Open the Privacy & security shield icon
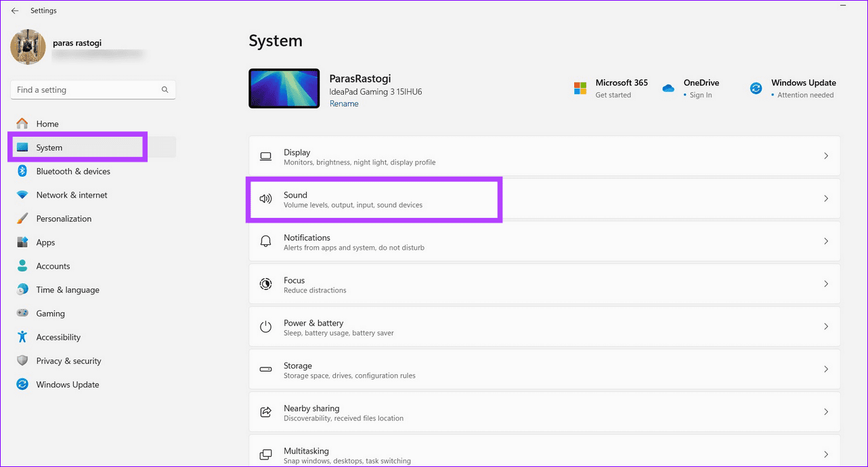 [x=22, y=360]
